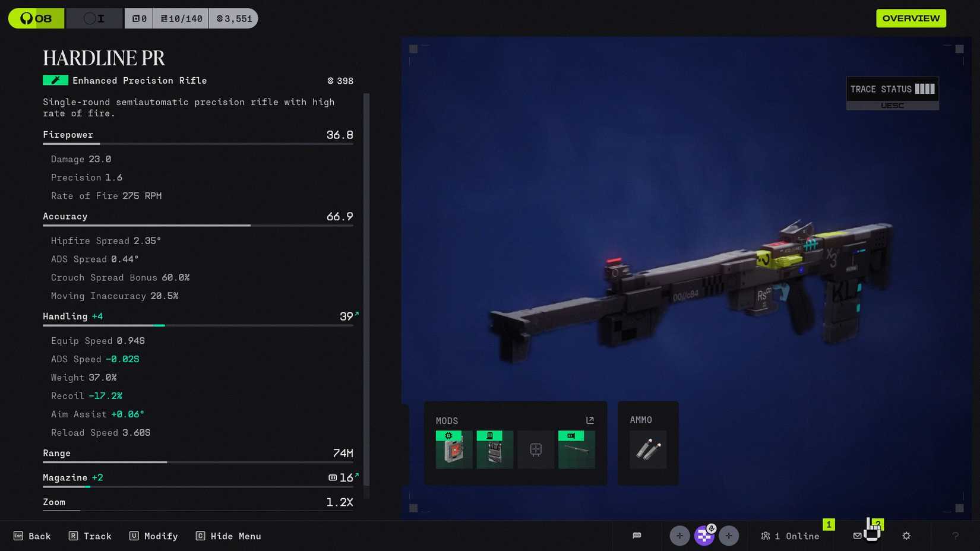The width and height of the screenshot is (980, 551).
Task: Toggle Hide Menu option
Action: coord(229,536)
